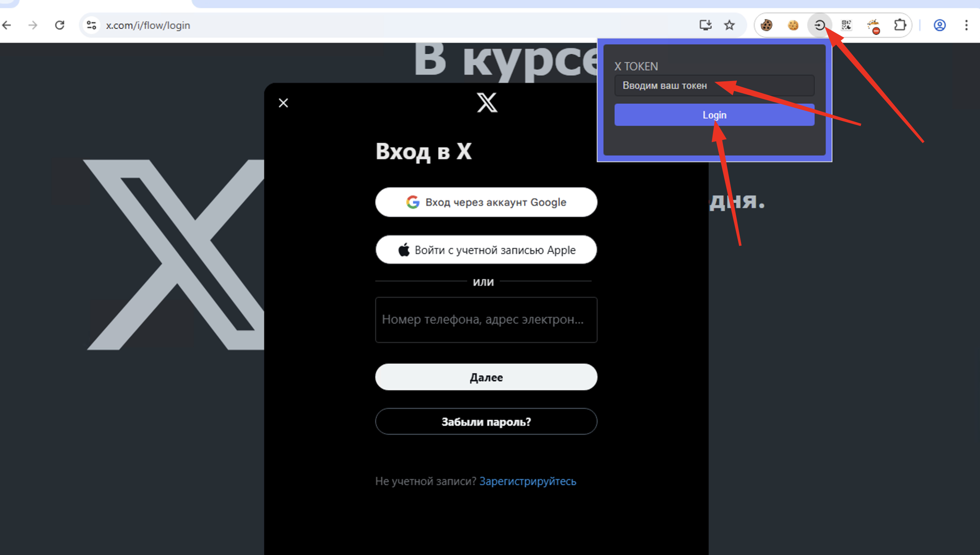Click the token login extension icon

[x=820, y=25]
